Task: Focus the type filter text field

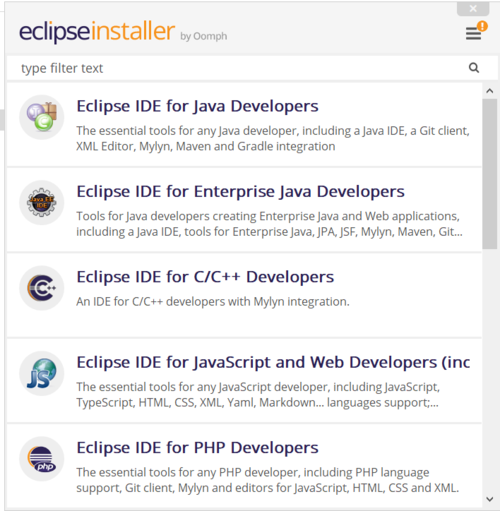Action: coord(252,68)
